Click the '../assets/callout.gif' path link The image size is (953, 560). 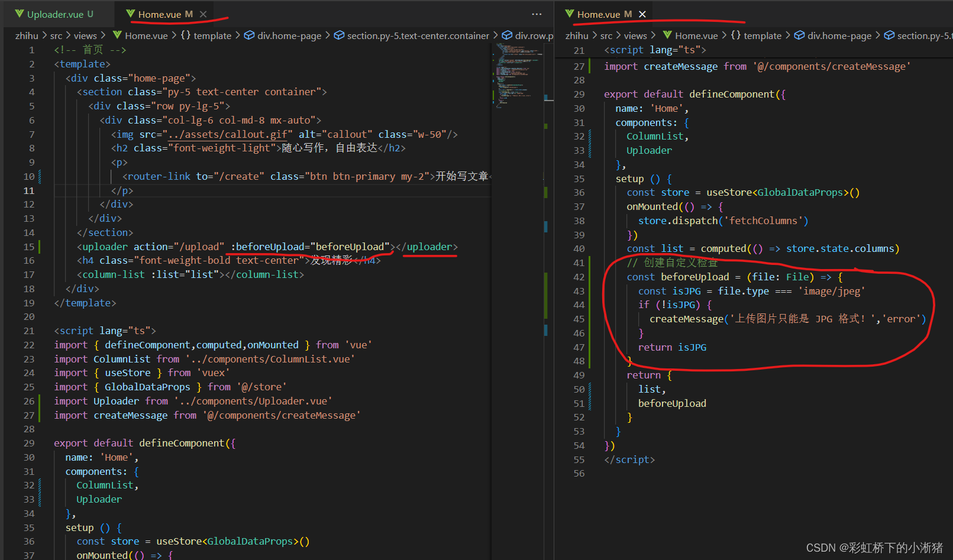click(x=227, y=134)
